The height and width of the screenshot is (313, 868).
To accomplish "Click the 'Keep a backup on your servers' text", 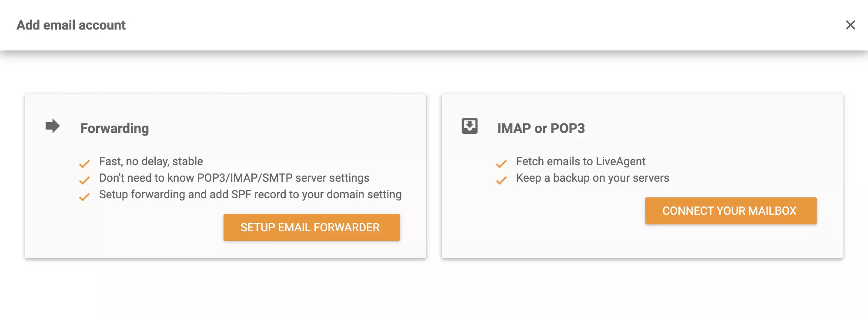I will tap(593, 178).
